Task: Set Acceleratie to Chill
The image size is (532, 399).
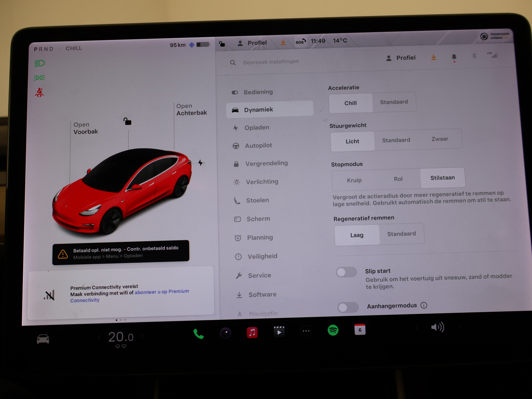Action: point(351,103)
